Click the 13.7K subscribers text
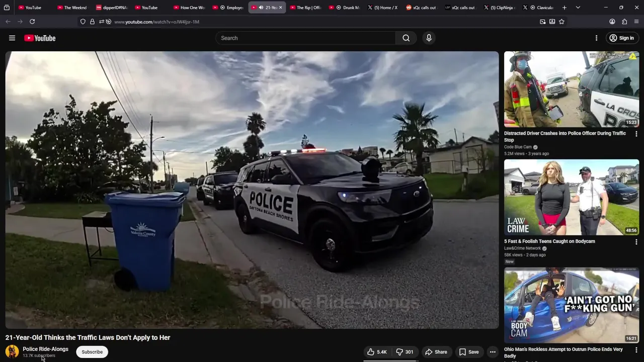 click(39, 356)
